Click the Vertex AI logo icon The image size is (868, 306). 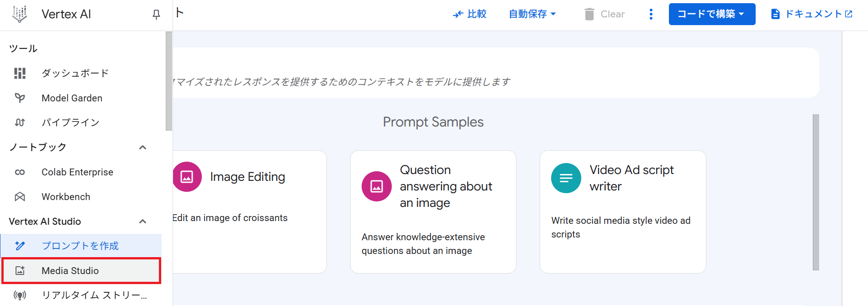point(20,14)
